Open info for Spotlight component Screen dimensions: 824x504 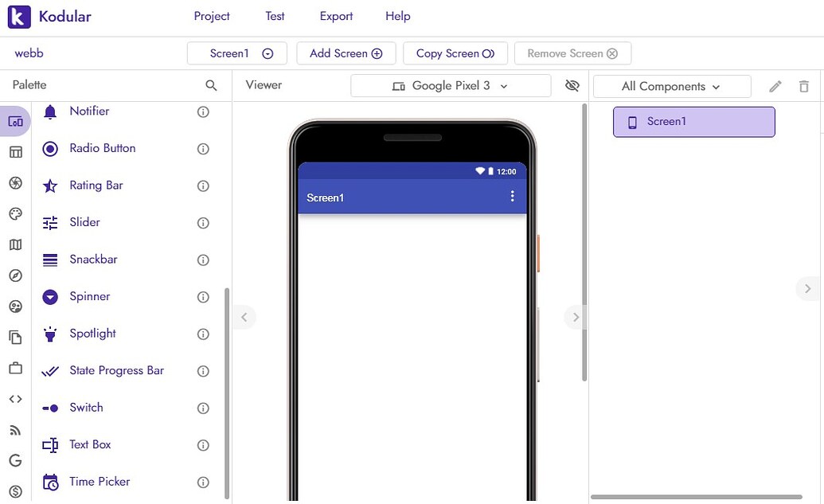(203, 334)
